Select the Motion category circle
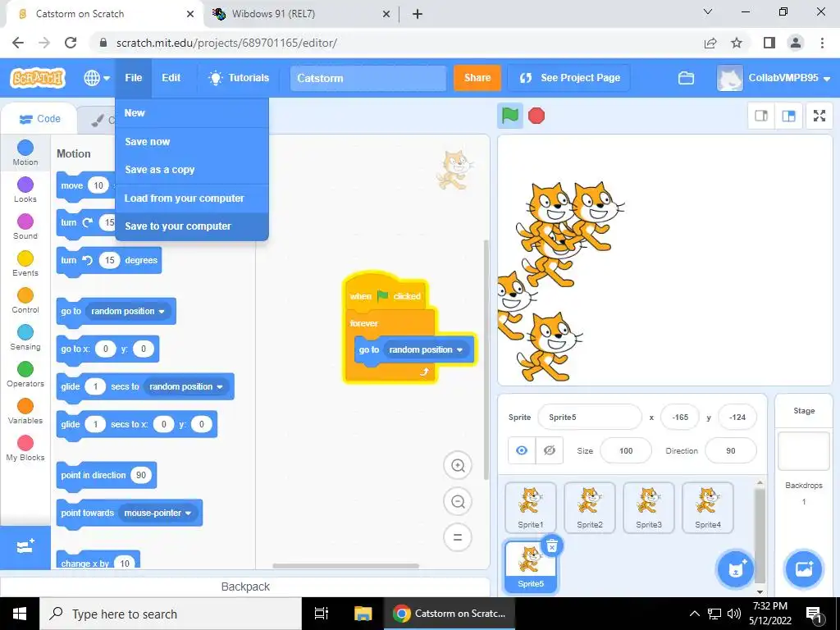This screenshot has height=630, width=840. tap(25, 148)
